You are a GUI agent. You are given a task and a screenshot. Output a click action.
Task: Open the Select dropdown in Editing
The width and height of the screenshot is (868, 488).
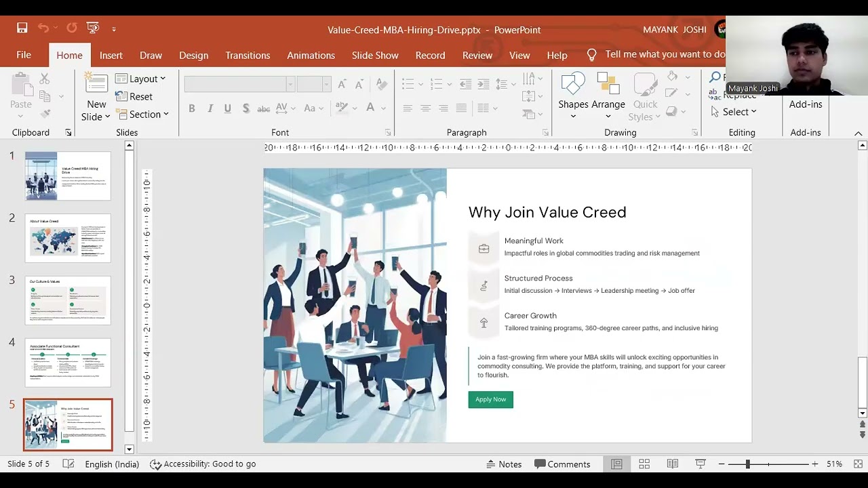coord(734,112)
